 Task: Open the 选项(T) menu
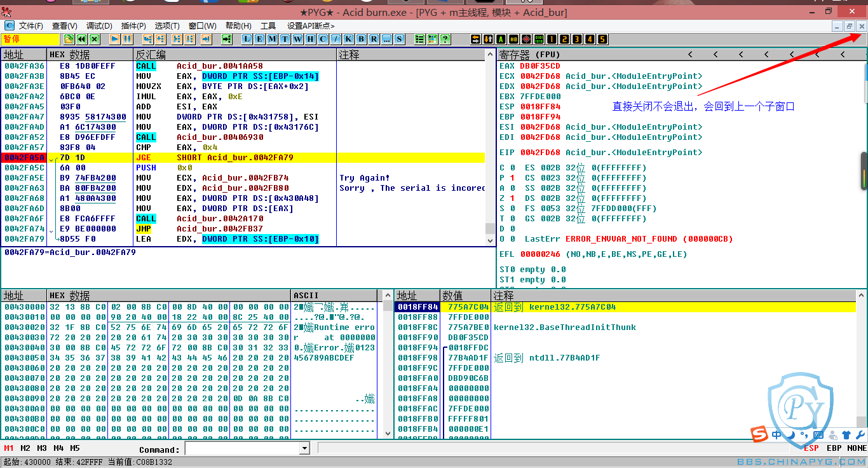pyautogui.click(x=167, y=26)
